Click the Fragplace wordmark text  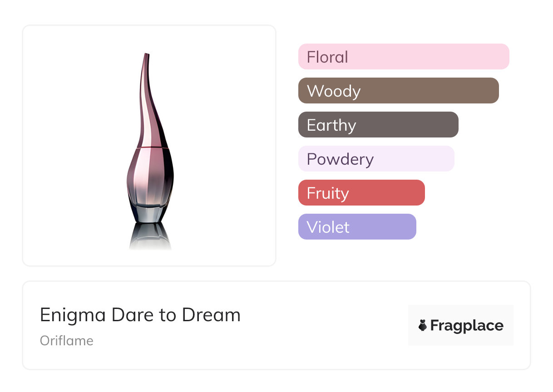tap(467, 326)
